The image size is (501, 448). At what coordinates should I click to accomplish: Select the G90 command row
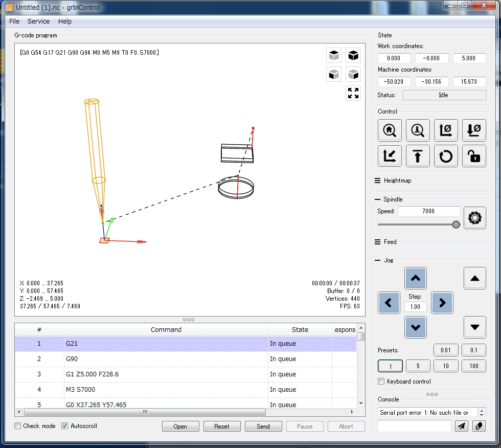coord(185,359)
